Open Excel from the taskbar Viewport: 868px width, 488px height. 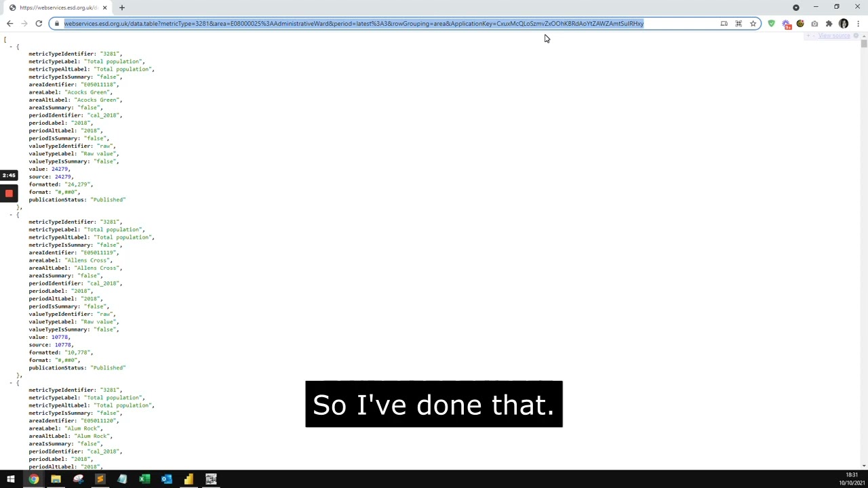(x=144, y=479)
